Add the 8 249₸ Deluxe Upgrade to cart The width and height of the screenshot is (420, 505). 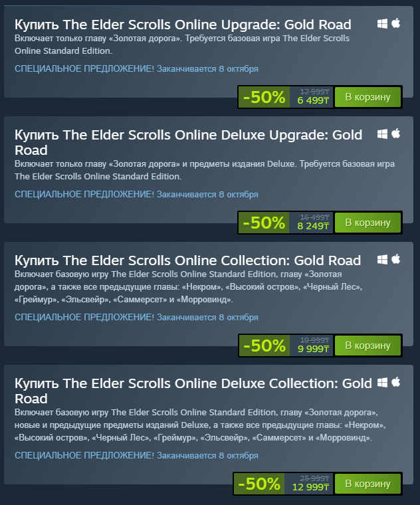367,223
